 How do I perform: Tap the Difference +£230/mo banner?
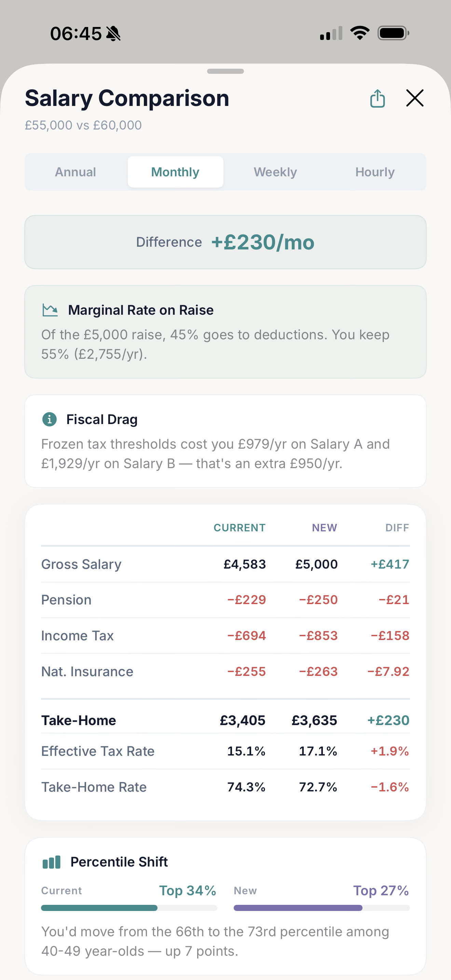tap(225, 242)
